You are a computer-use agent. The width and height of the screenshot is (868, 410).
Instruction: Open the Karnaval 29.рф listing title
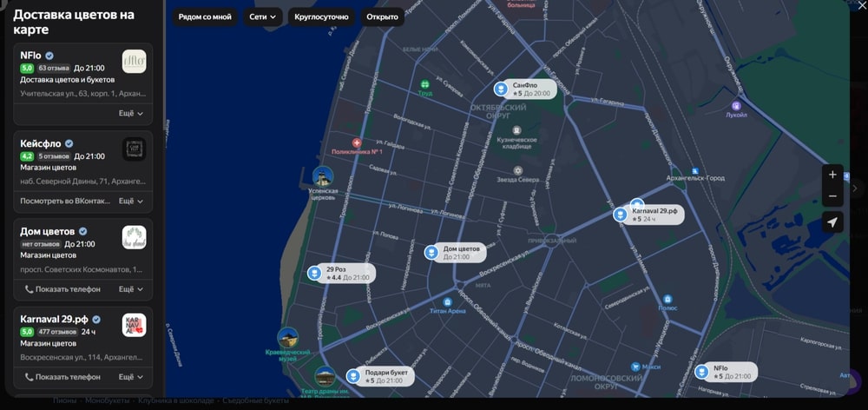coord(54,319)
